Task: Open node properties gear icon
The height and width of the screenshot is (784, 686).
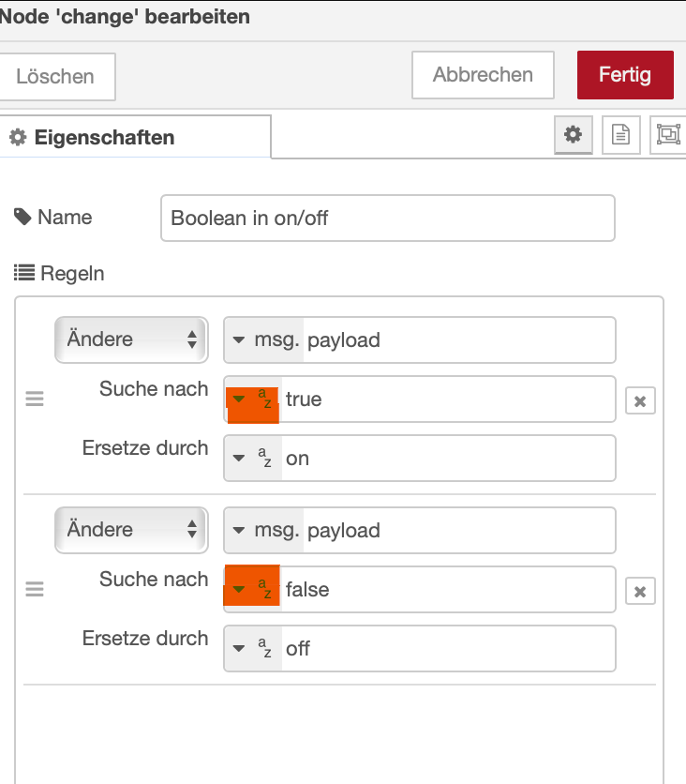Action: [573, 135]
